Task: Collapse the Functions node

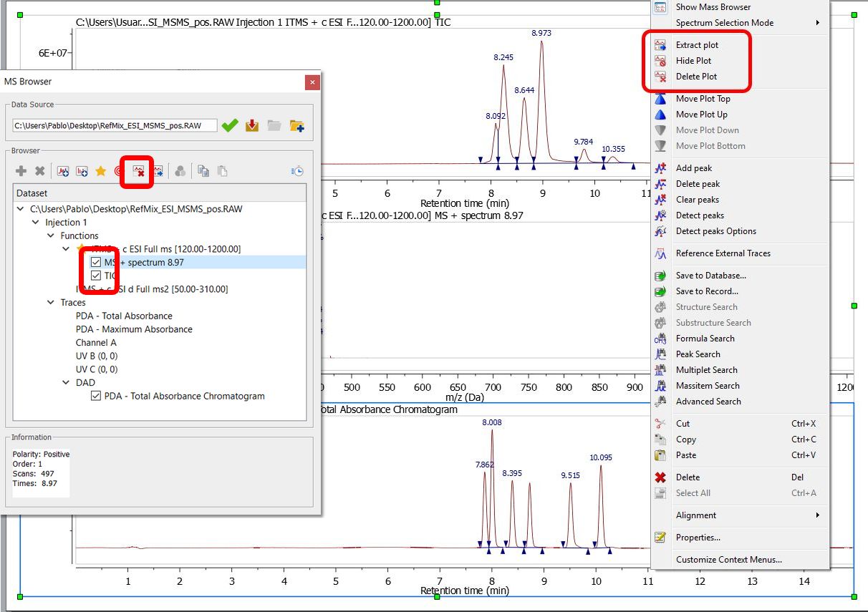Action: coord(51,235)
